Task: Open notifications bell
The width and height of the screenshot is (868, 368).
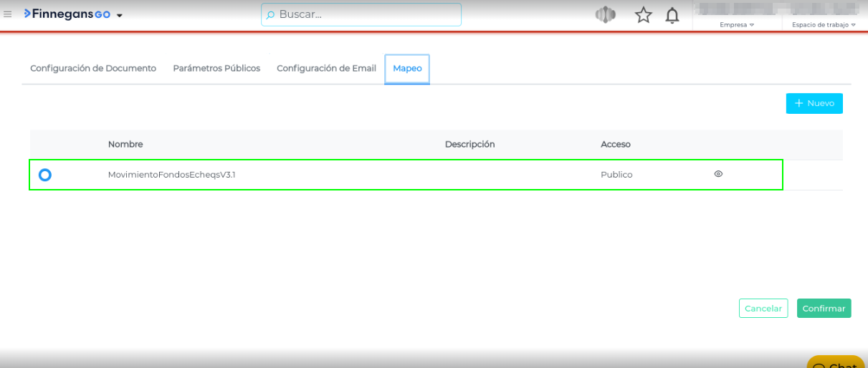Action: tap(672, 15)
